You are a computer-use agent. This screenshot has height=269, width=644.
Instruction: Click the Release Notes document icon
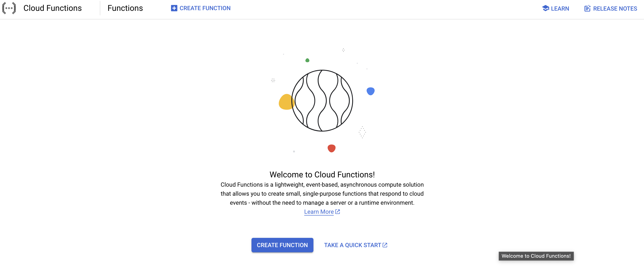[587, 9]
